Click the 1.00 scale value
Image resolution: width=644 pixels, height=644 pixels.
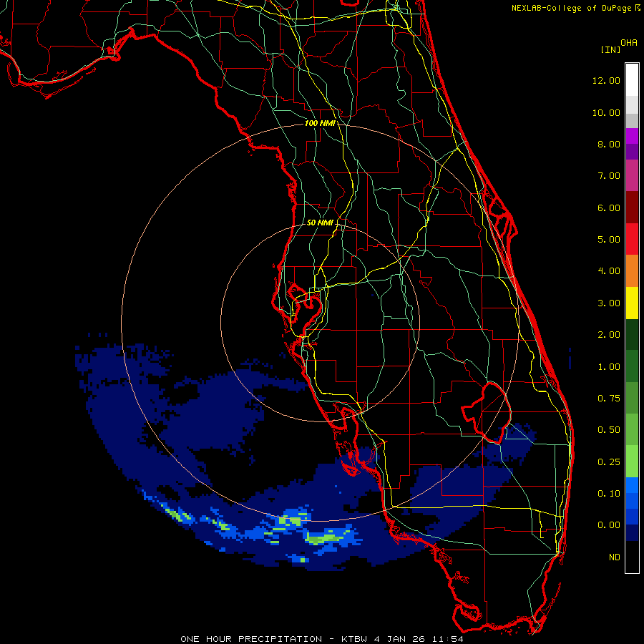608,367
